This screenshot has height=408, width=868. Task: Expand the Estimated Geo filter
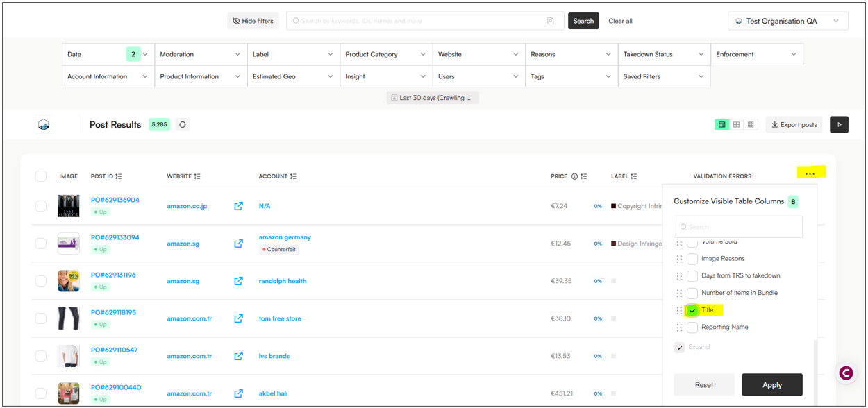coord(293,76)
